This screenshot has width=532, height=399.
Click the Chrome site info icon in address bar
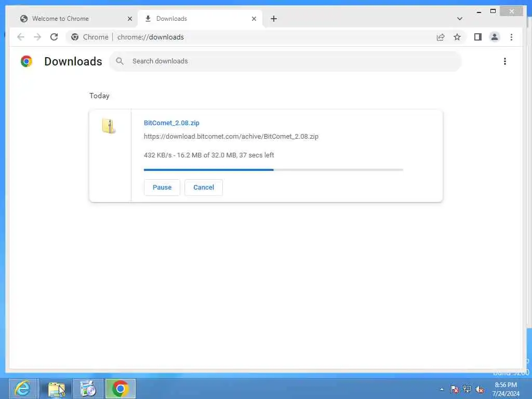point(75,37)
